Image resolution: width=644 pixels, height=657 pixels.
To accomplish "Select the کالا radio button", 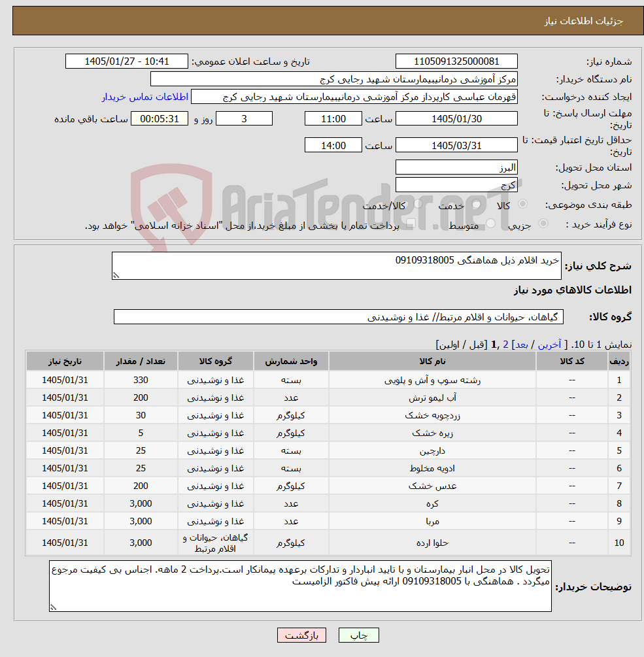I will (522, 204).
